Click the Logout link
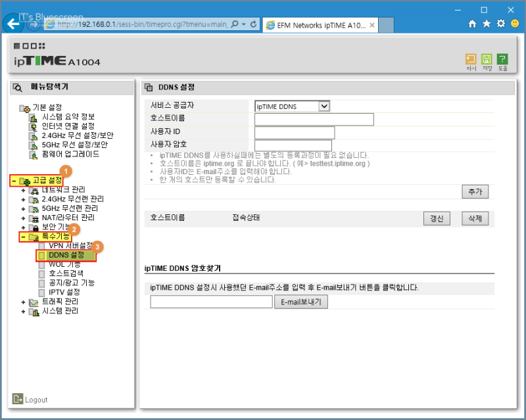Image resolution: width=526 pixels, height=420 pixels. 36,400
